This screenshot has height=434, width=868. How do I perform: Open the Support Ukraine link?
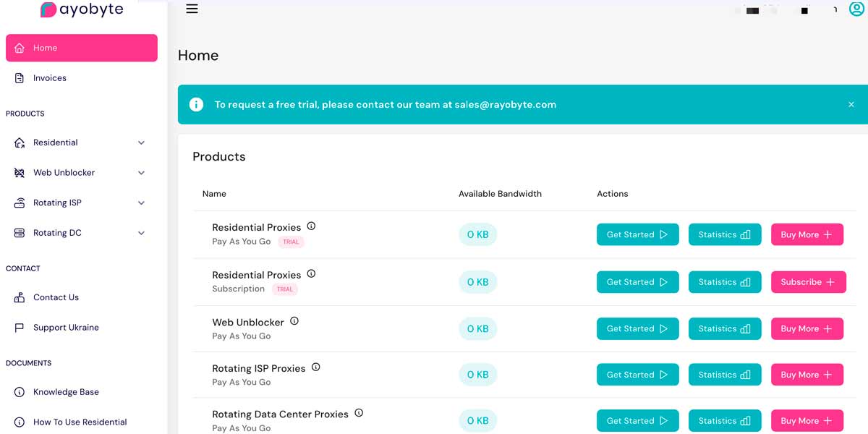coord(66,328)
